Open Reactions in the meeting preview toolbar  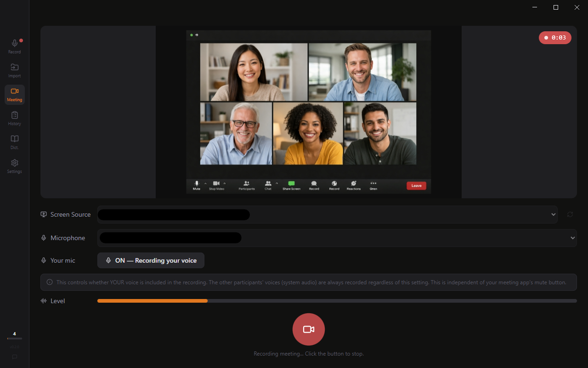[354, 185]
